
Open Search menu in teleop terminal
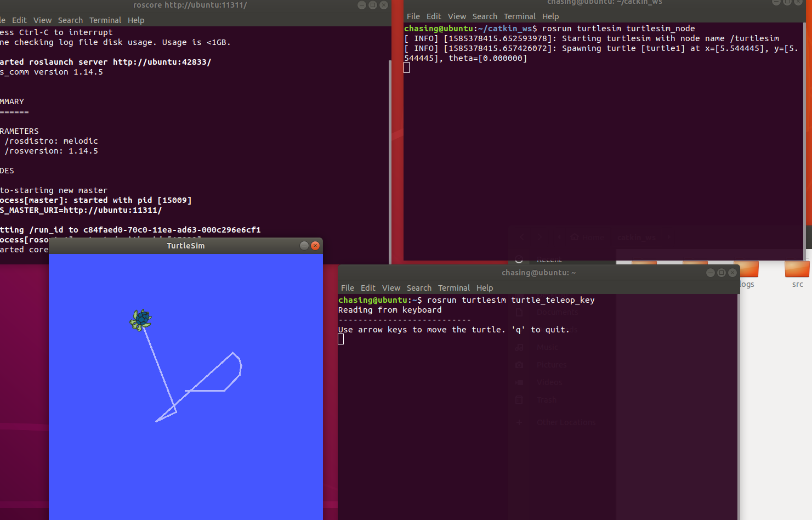click(x=419, y=288)
